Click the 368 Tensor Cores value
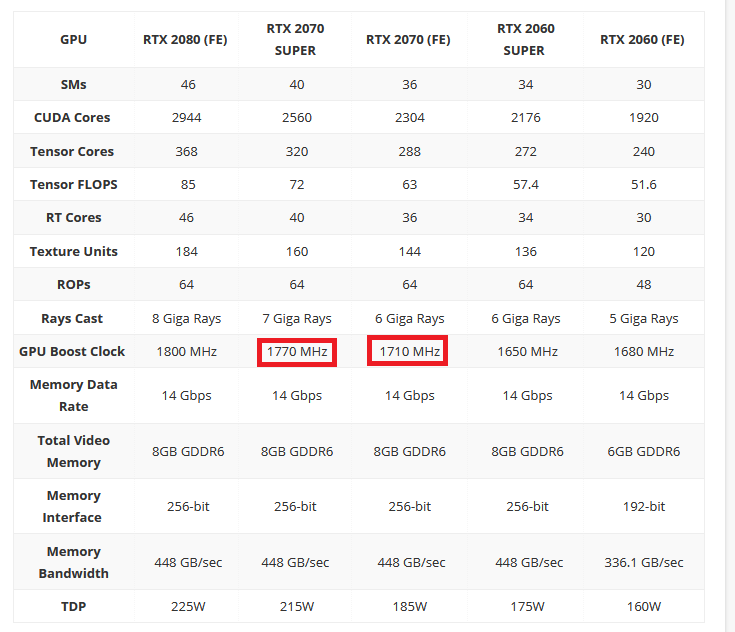The image size is (735, 632). tap(187, 151)
